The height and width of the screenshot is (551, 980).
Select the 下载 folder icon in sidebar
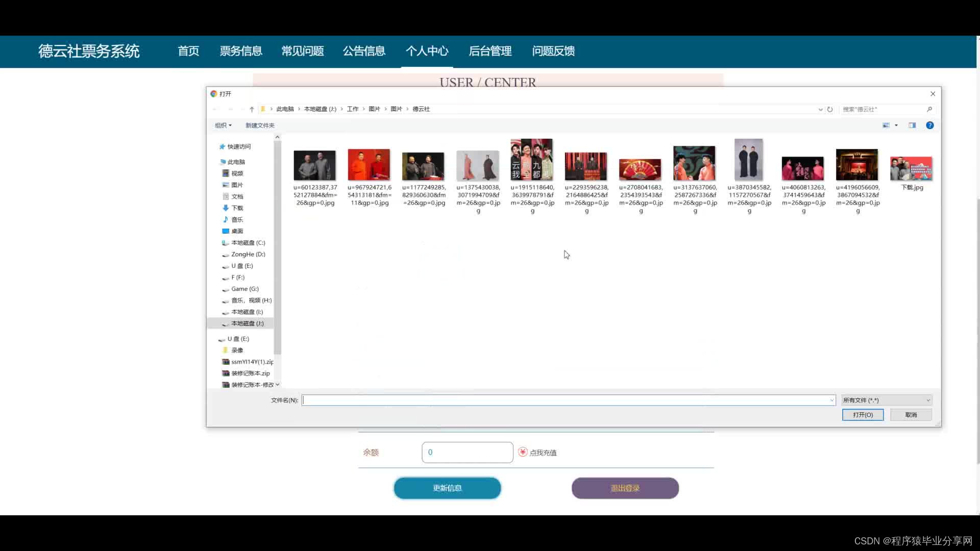pyautogui.click(x=226, y=208)
